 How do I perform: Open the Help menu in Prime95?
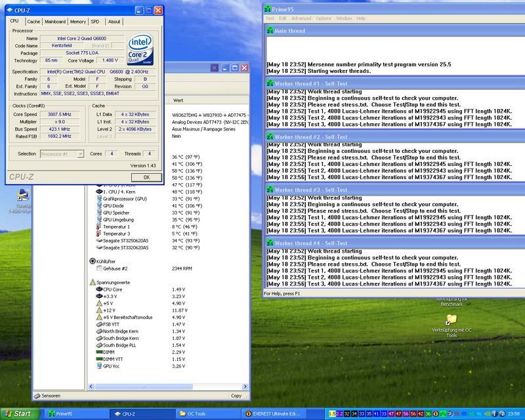pyautogui.click(x=360, y=18)
